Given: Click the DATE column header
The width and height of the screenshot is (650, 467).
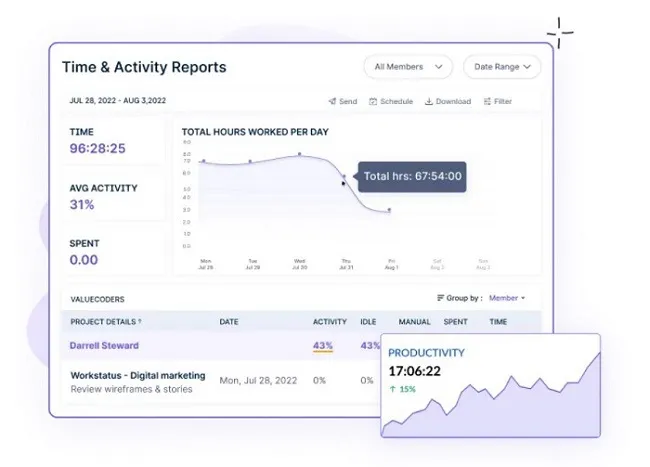Looking at the screenshot, I should point(229,322).
